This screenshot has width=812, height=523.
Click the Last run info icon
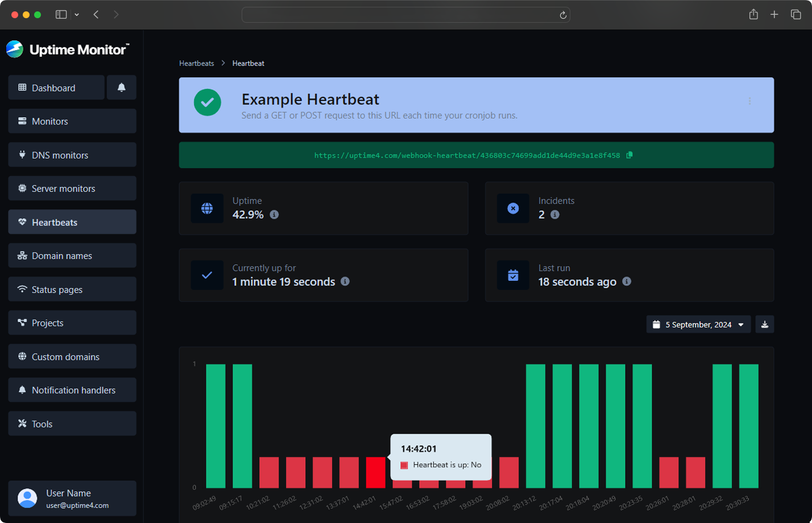point(627,281)
